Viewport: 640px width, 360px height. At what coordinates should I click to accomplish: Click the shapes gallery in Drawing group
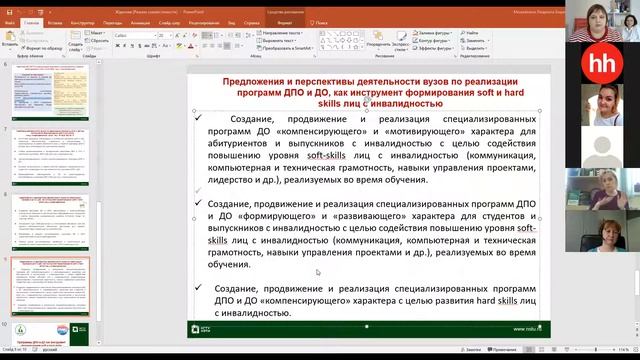(x=341, y=40)
